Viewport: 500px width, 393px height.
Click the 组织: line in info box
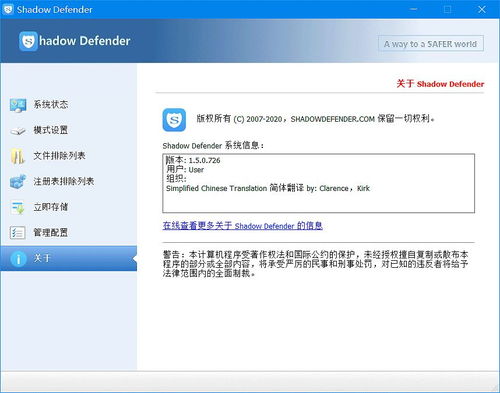tap(176, 179)
